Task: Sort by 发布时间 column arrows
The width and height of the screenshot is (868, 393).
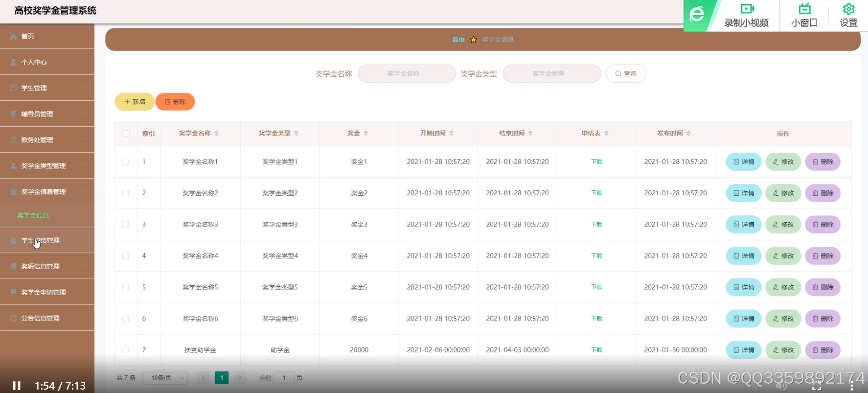Action: tap(688, 133)
